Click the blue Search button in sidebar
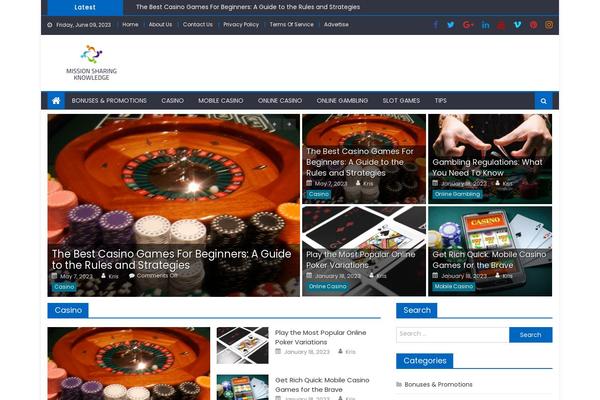 coord(530,335)
